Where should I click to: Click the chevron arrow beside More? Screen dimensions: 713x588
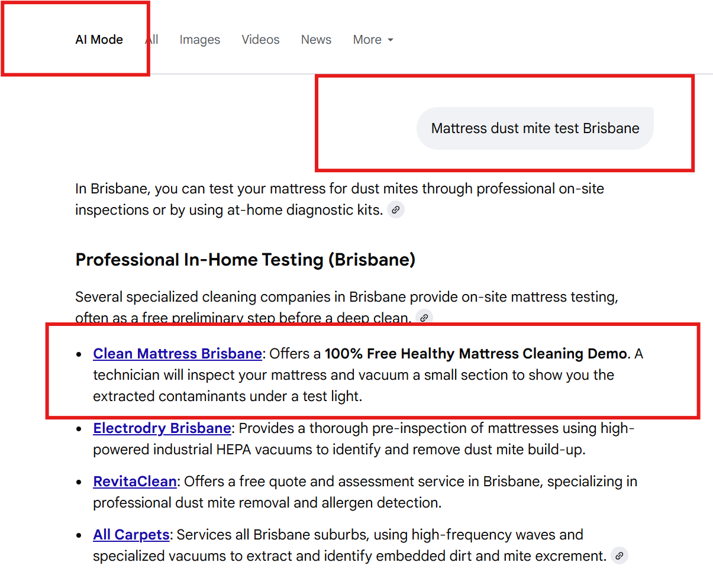coord(391,40)
